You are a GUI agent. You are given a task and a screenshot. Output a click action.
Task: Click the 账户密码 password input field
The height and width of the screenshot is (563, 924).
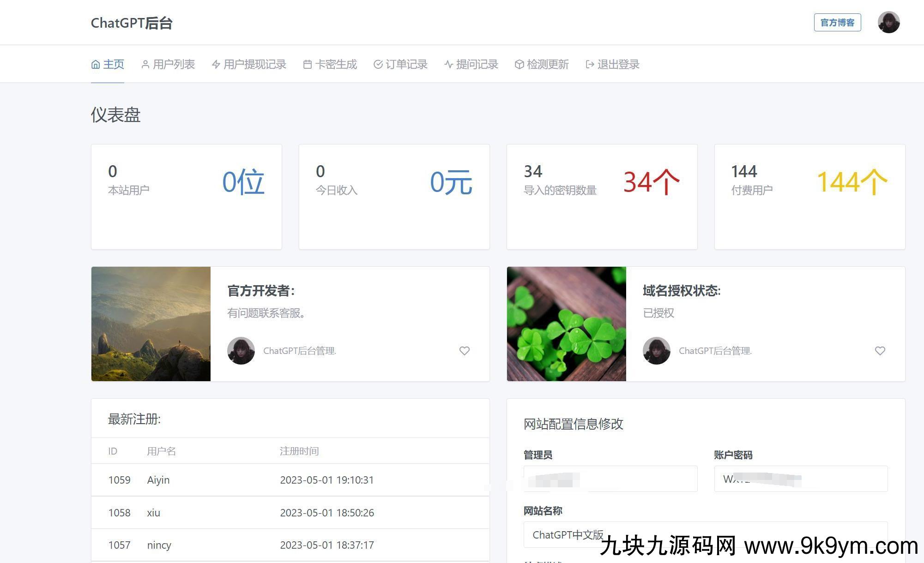[x=800, y=479]
